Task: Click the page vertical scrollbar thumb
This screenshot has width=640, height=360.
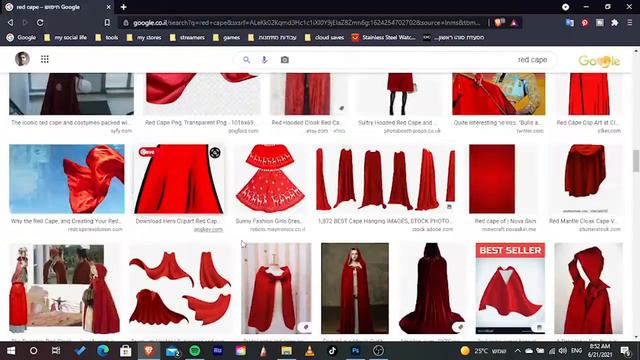Action: [x=636, y=161]
